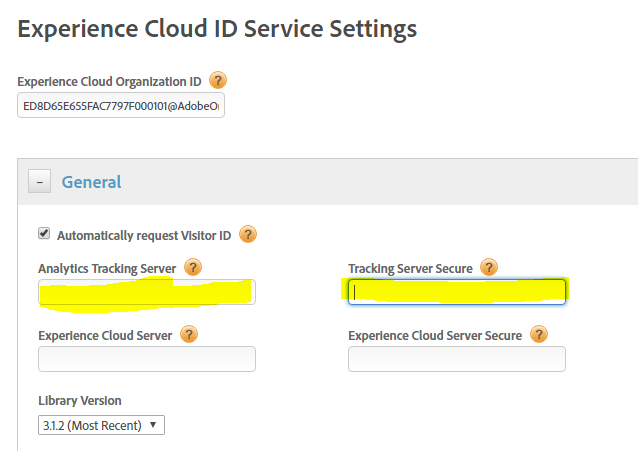This screenshot has width=638, height=451.
Task: Click help icon next to Experience Cloud Server
Action: tap(188, 335)
